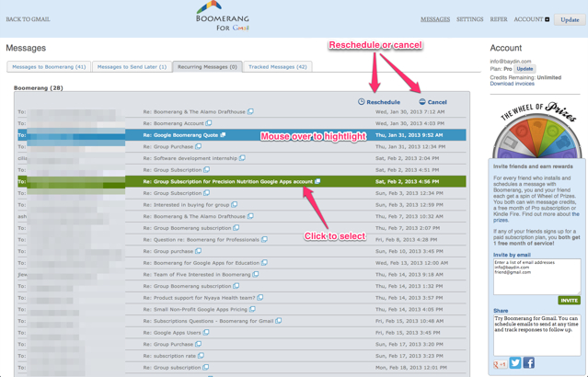Click date 'Sun, Feb 17, 2013 3:23 PM'
This screenshot has width=588, height=377.
tap(409, 356)
